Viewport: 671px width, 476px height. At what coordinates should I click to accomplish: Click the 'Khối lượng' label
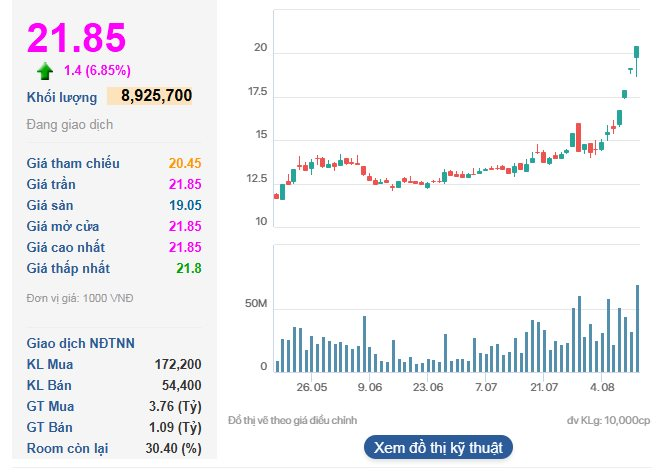pos(62,97)
